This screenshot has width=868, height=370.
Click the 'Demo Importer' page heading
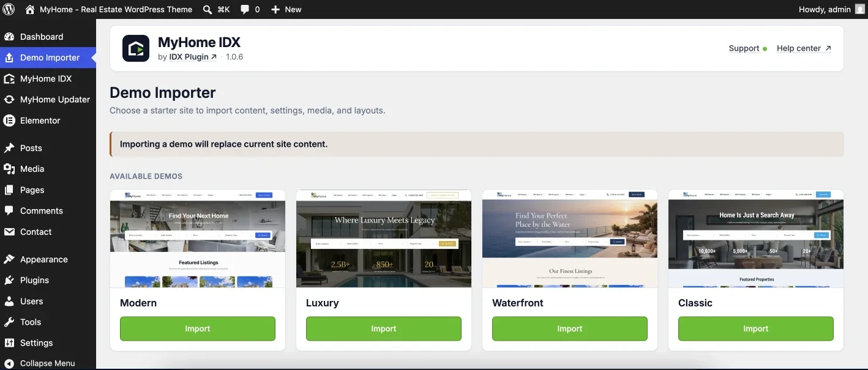click(x=163, y=93)
